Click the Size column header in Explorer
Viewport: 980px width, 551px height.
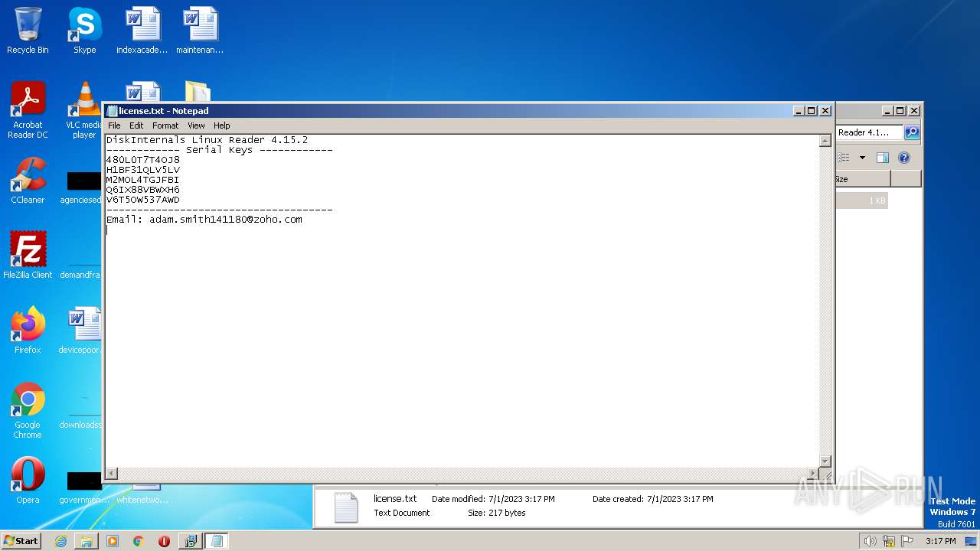point(862,179)
